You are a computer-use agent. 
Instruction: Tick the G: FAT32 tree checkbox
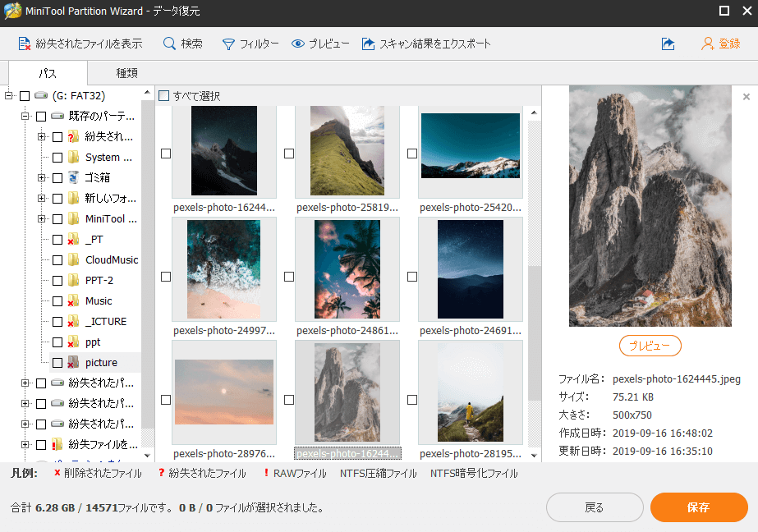coord(25,96)
